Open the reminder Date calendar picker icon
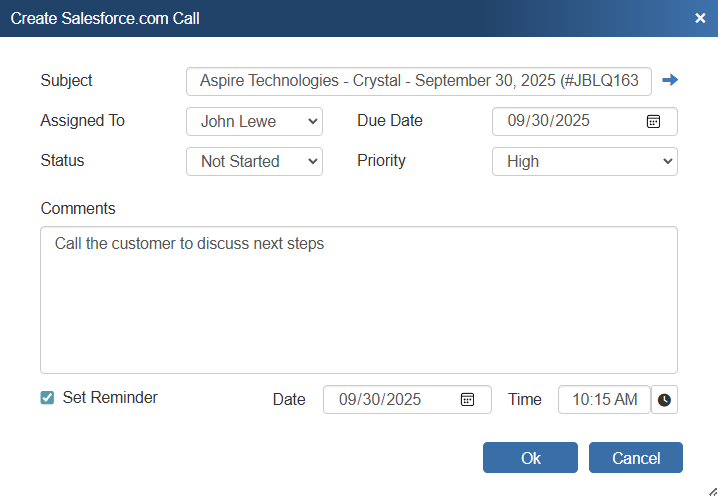The width and height of the screenshot is (718, 496). click(x=467, y=399)
